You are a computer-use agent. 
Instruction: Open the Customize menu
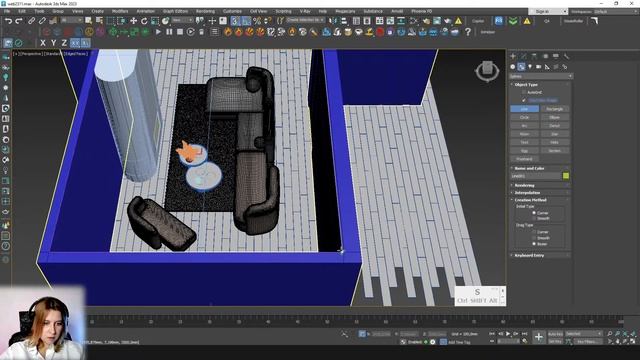[x=232, y=11]
